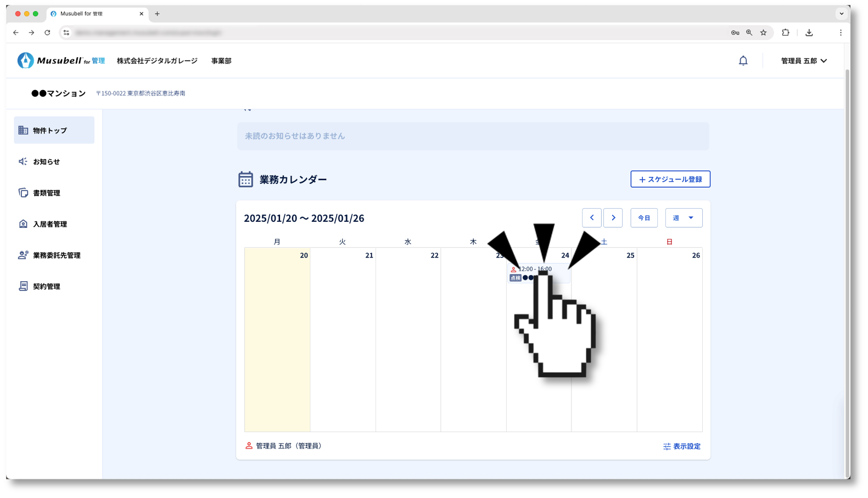The height and width of the screenshot is (498, 868).
Task: Open the 管理員 五郎 user dropdown
Action: 804,61
